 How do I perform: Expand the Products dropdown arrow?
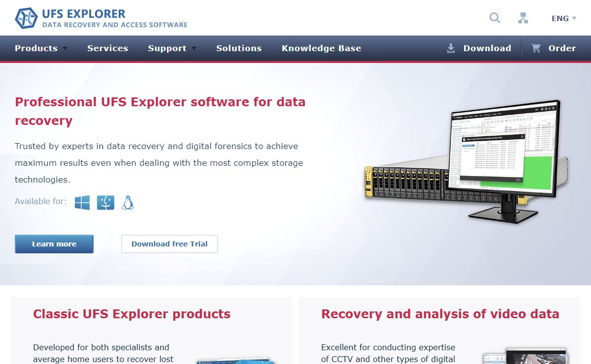point(65,49)
